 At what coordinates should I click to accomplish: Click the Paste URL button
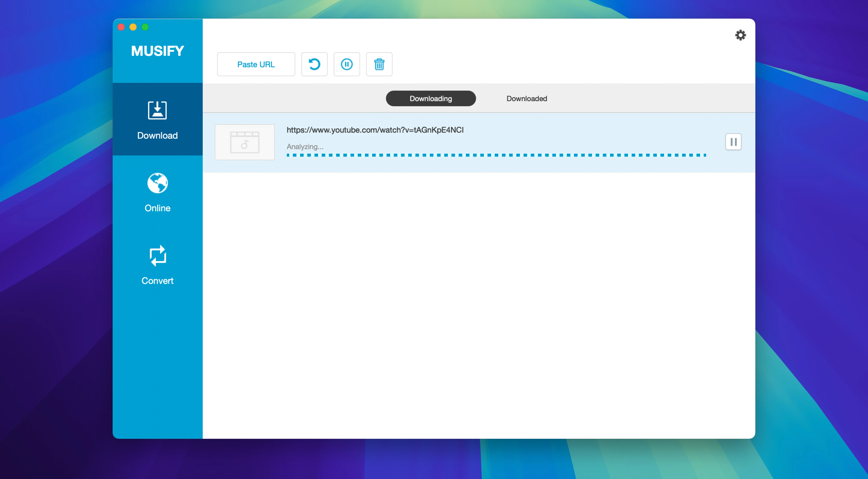coord(256,64)
